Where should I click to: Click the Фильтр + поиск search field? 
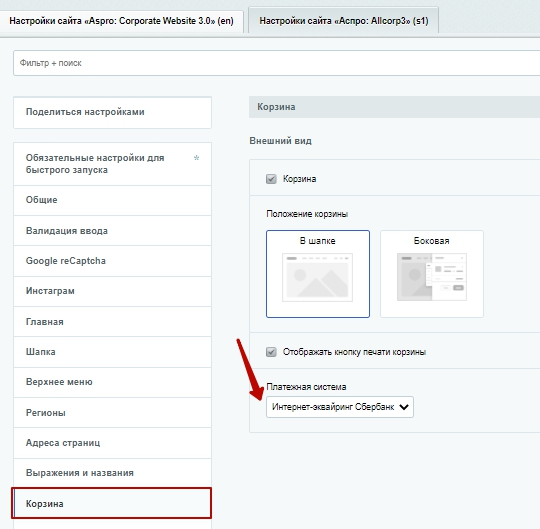277,63
